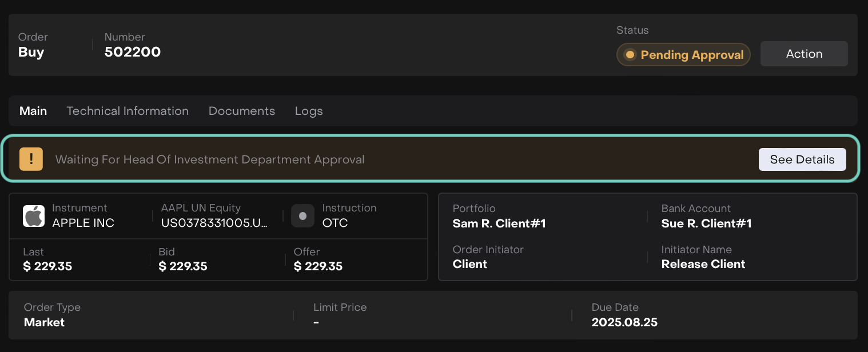Click the Market order type value
Viewport: 868px width, 352px height.
[x=44, y=322]
